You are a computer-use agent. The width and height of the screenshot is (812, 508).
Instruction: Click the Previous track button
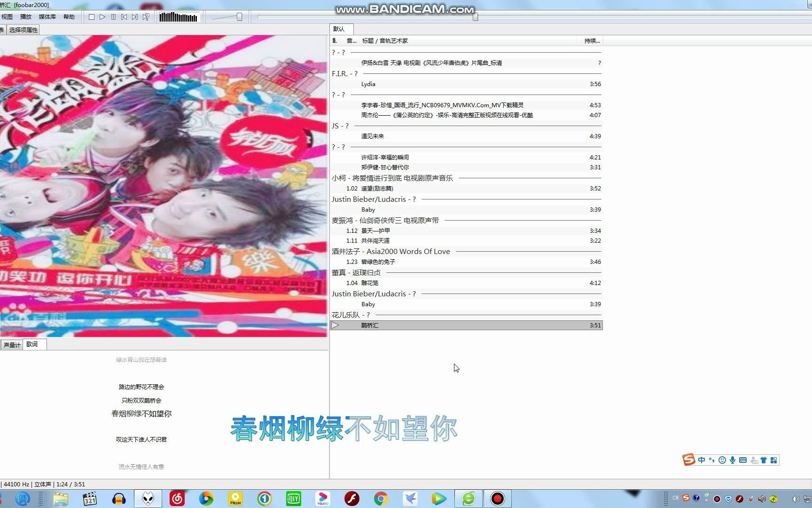pyautogui.click(x=124, y=17)
